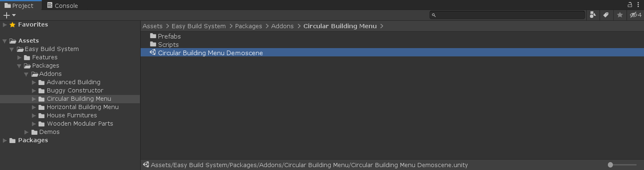This screenshot has height=170, width=644.
Task: Toggle the Project panel lock icon
Action: (629, 5)
